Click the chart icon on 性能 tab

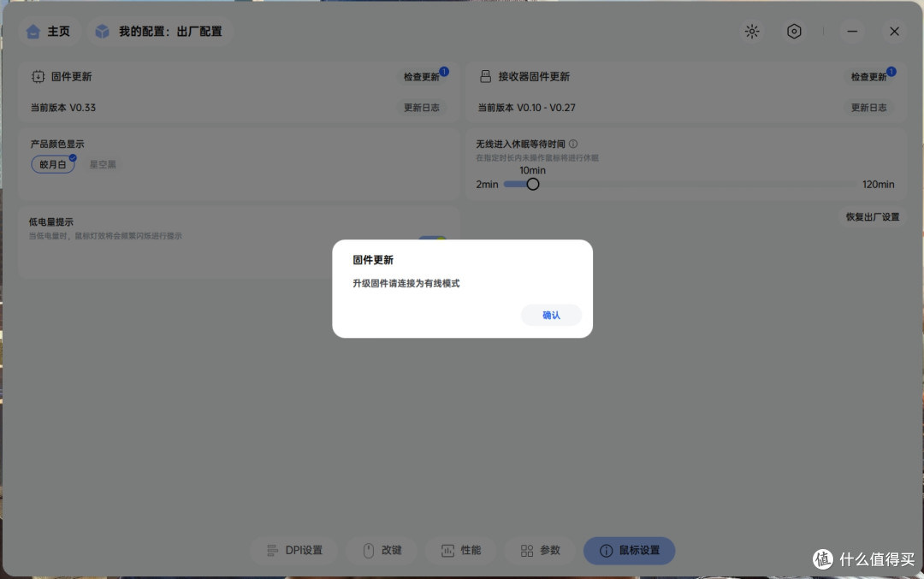point(447,550)
